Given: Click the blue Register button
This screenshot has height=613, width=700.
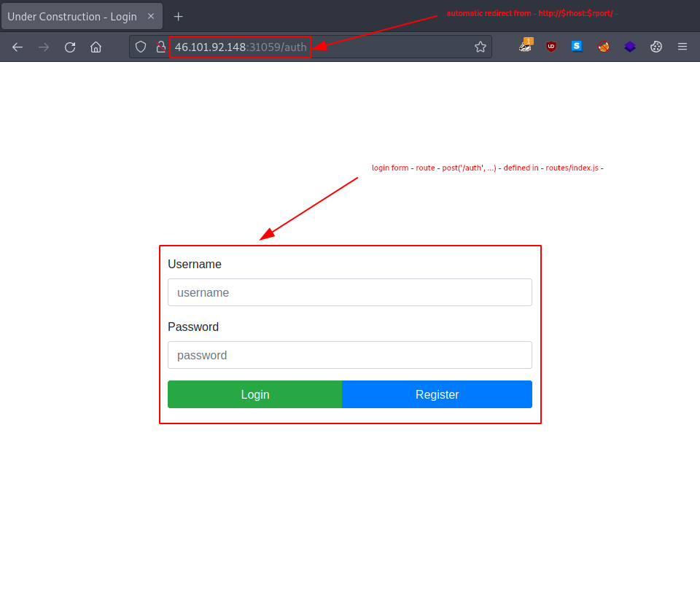Looking at the screenshot, I should tap(437, 394).
